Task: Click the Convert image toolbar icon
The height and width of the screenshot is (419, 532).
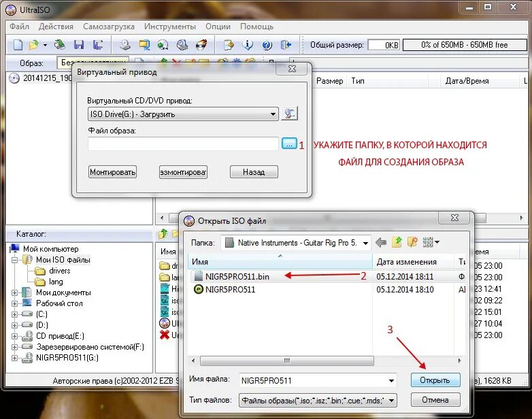Action: (x=163, y=45)
